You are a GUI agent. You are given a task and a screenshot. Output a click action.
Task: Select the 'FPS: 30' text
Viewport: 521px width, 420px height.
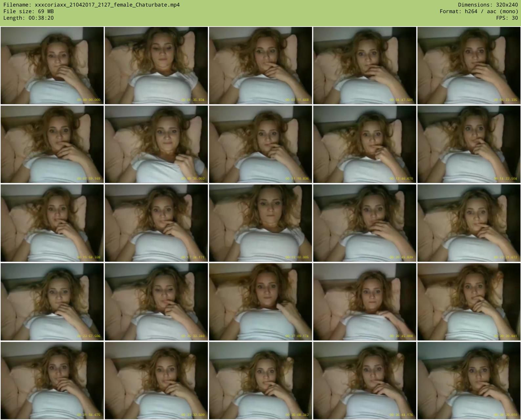click(507, 18)
